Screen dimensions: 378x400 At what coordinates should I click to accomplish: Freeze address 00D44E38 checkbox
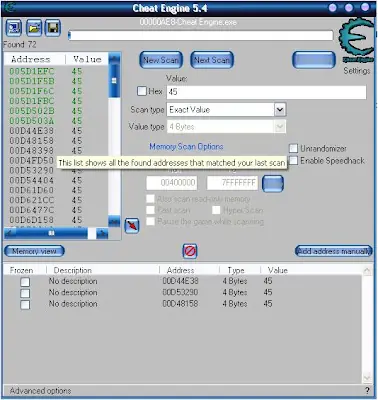(x=25, y=282)
